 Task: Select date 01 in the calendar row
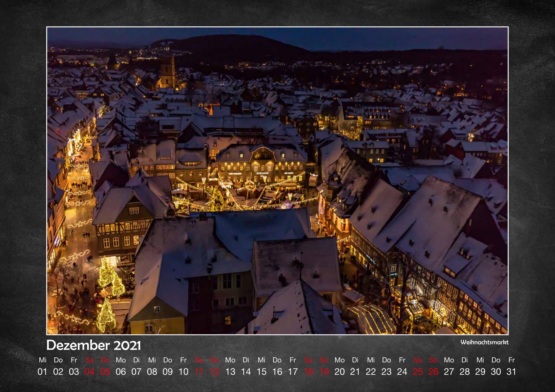43,371
